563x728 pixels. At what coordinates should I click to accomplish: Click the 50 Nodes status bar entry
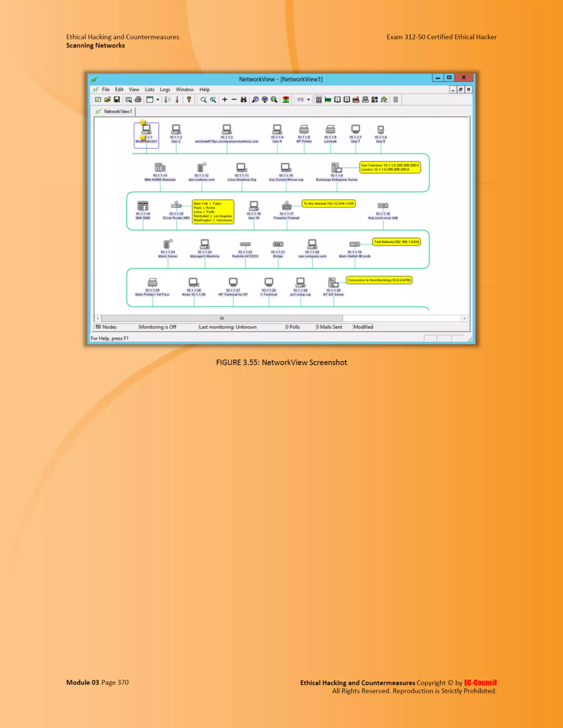click(x=115, y=327)
